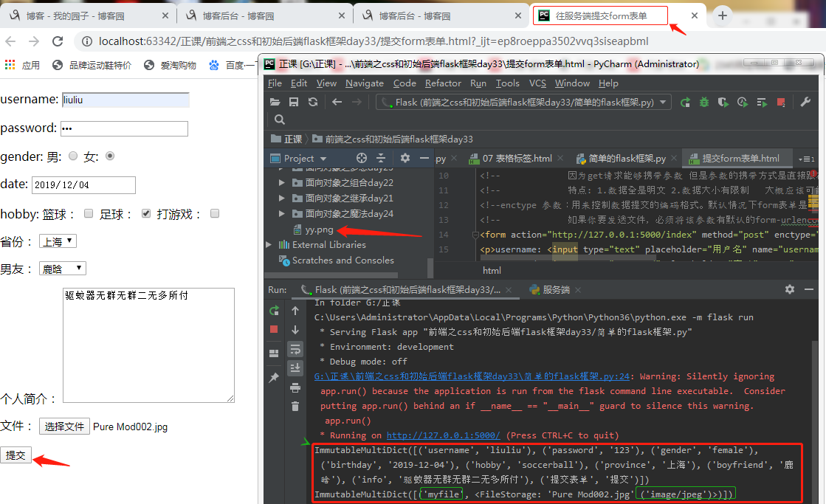Hide the Project tool window
This screenshot has height=504, width=826.
tap(424, 158)
